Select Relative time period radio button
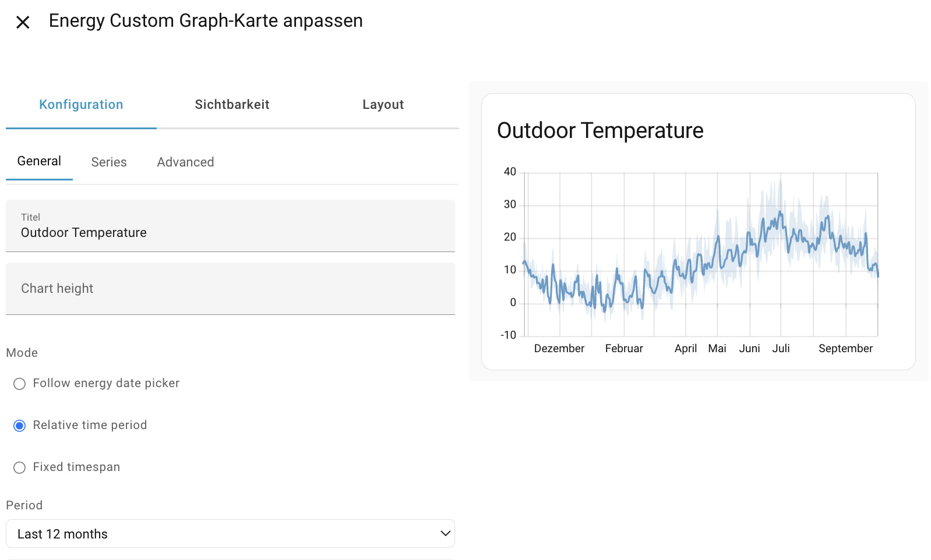Image resolution: width=931 pixels, height=560 pixels. (20, 426)
